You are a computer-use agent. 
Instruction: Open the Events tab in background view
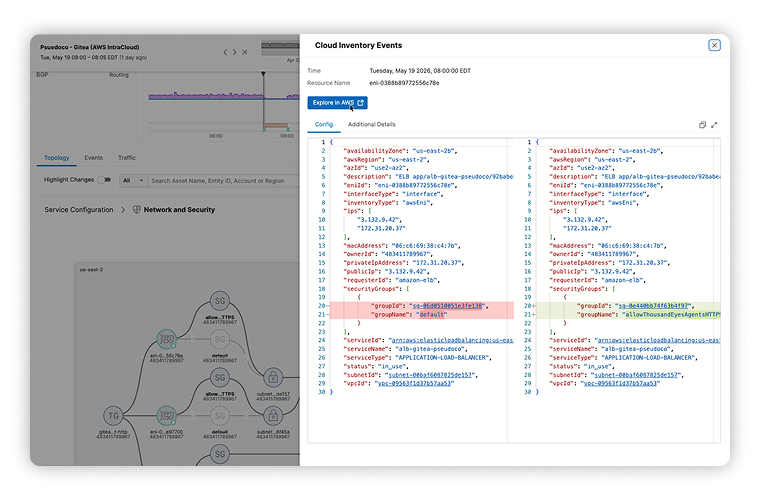(93, 158)
